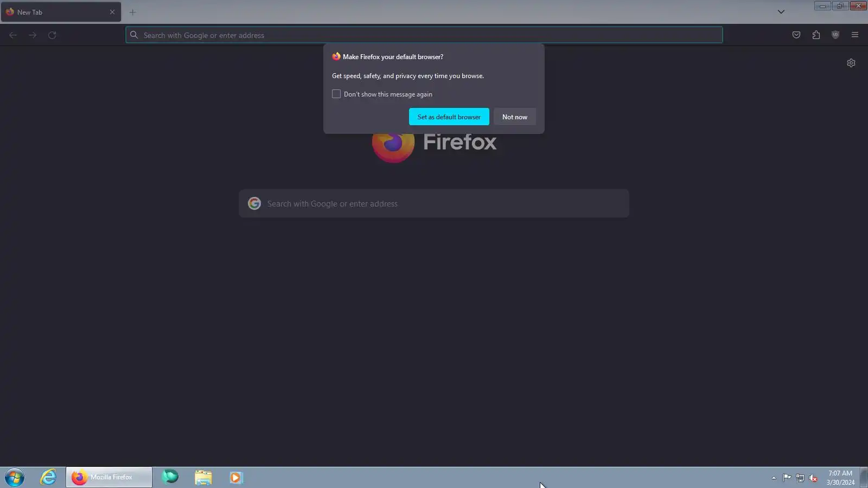Open the Windows Start menu
The width and height of the screenshot is (868, 488).
[15, 478]
